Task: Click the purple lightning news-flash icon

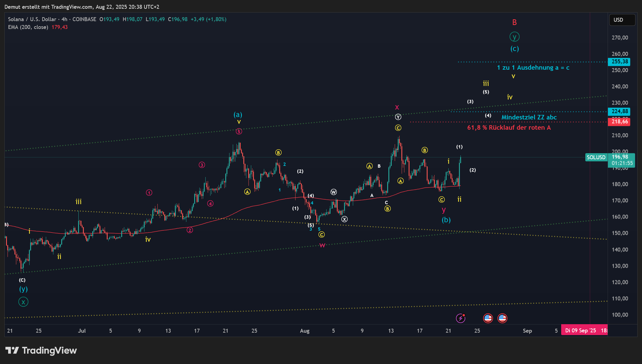Action: (x=460, y=318)
